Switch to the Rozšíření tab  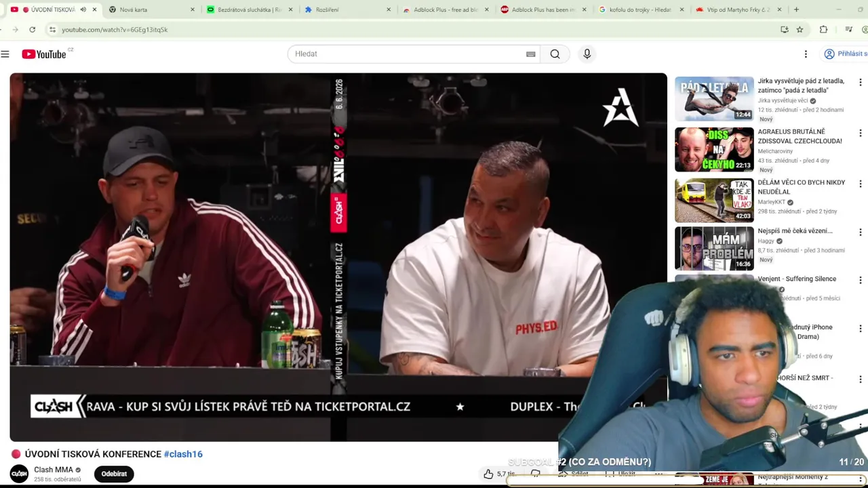(346, 9)
